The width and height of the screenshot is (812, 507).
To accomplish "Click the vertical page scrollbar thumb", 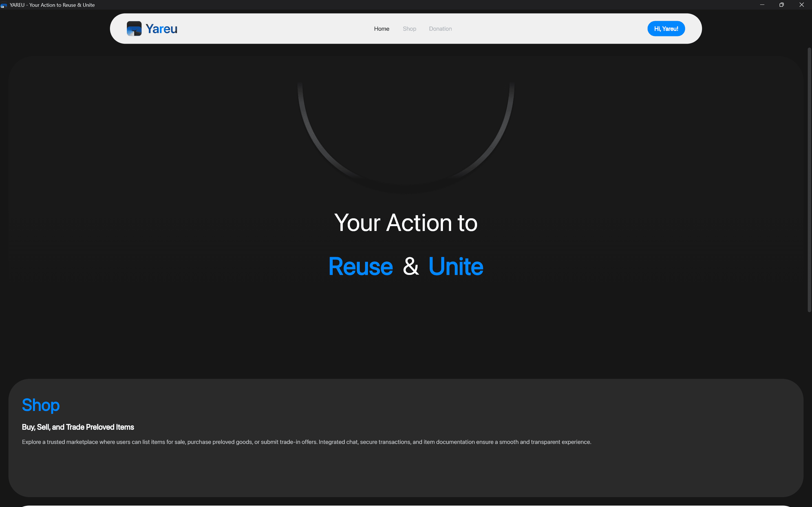I will coord(809,179).
